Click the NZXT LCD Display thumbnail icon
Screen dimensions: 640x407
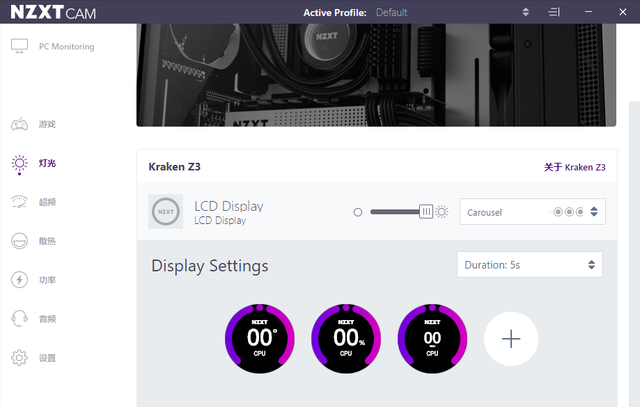tap(165, 211)
